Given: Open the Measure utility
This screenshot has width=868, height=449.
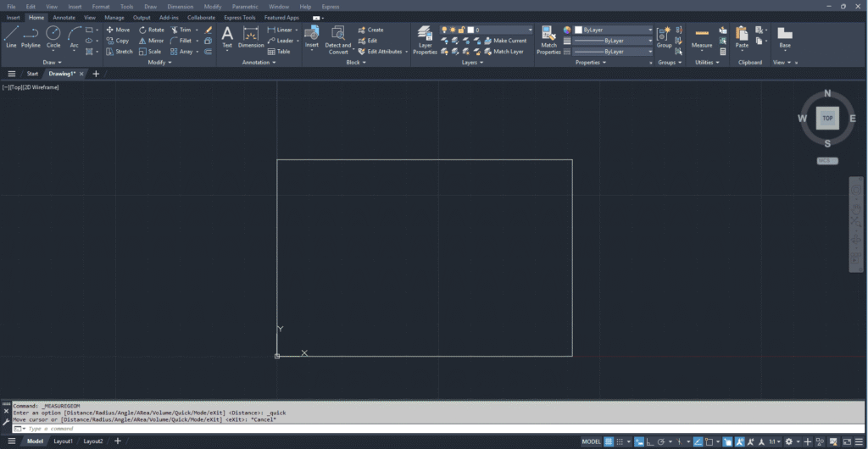Looking at the screenshot, I should pyautogui.click(x=702, y=37).
